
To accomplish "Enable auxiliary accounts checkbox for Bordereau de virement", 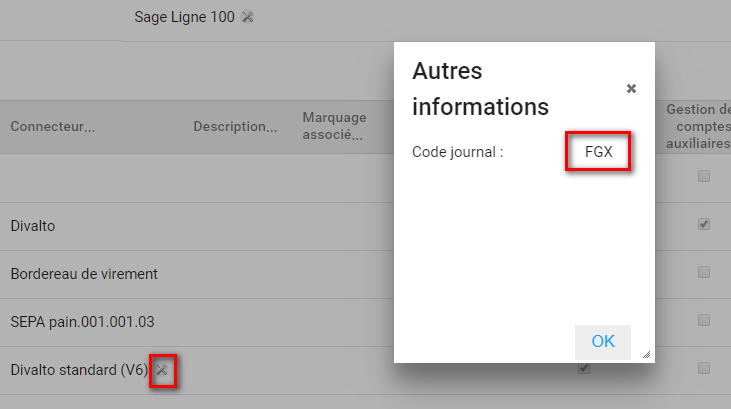I will coord(704,272).
